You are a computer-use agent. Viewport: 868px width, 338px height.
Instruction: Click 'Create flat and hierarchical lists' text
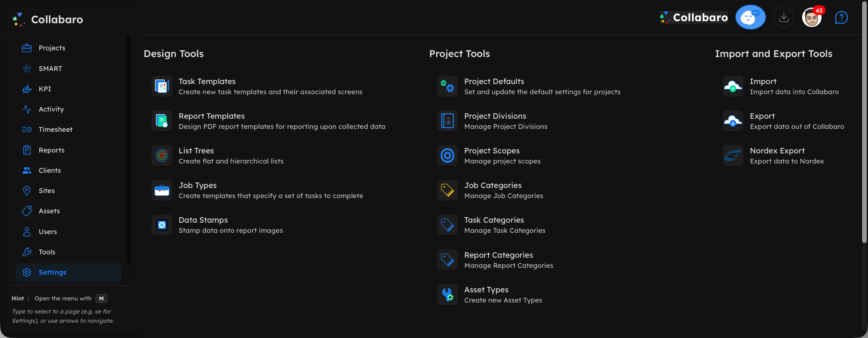pyautogui.click(x=231, y=161)
